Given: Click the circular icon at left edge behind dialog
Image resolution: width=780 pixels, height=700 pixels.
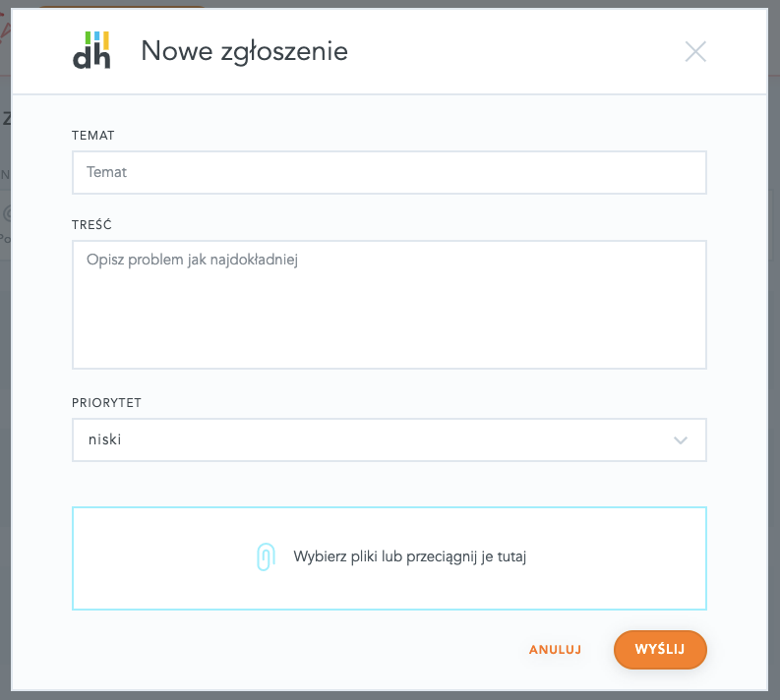Looking at the screenshot, I should tap(5, 212).
